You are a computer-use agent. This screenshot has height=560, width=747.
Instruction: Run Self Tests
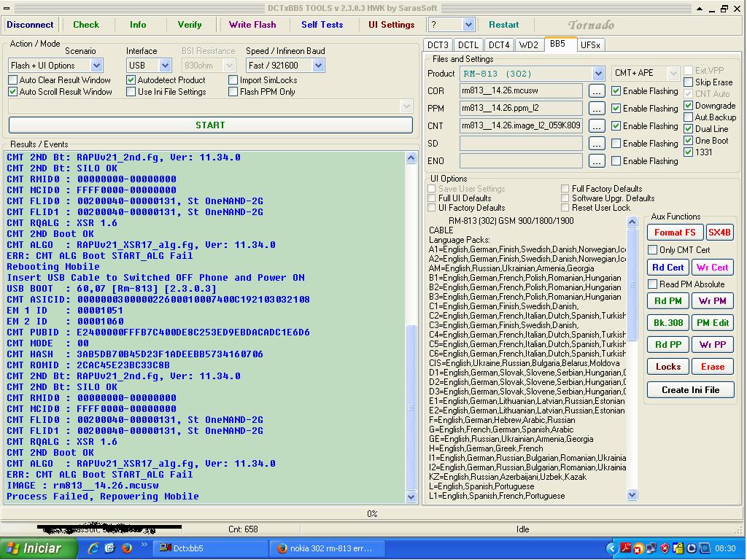click(322, 25)
